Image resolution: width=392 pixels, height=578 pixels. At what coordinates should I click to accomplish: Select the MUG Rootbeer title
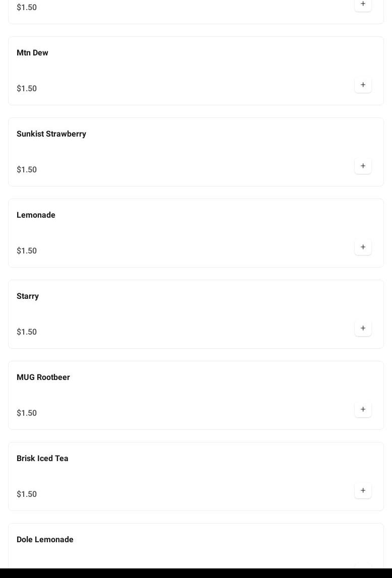pyautogui.click(x=43, y=377)
